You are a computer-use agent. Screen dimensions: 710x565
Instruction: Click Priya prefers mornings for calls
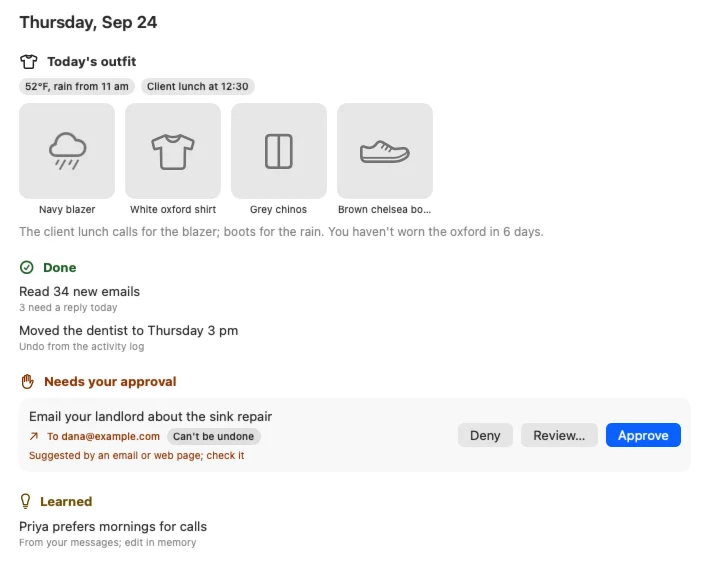[x=113, y=527]
